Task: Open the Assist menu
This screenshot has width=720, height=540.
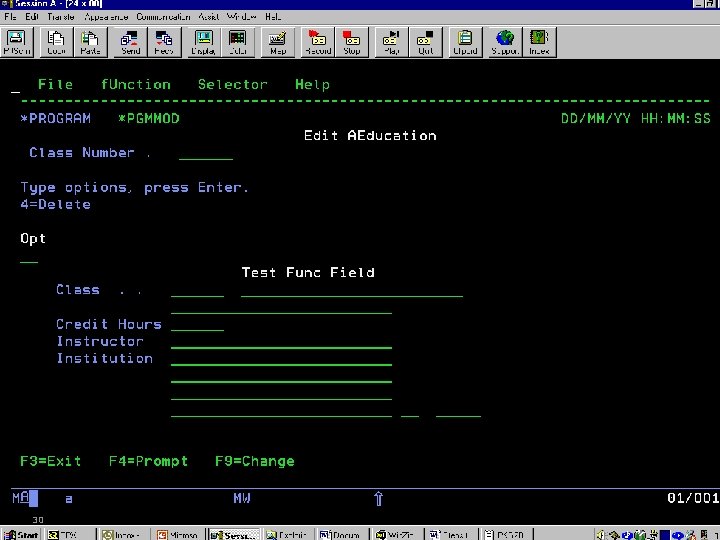Action: 208,17
